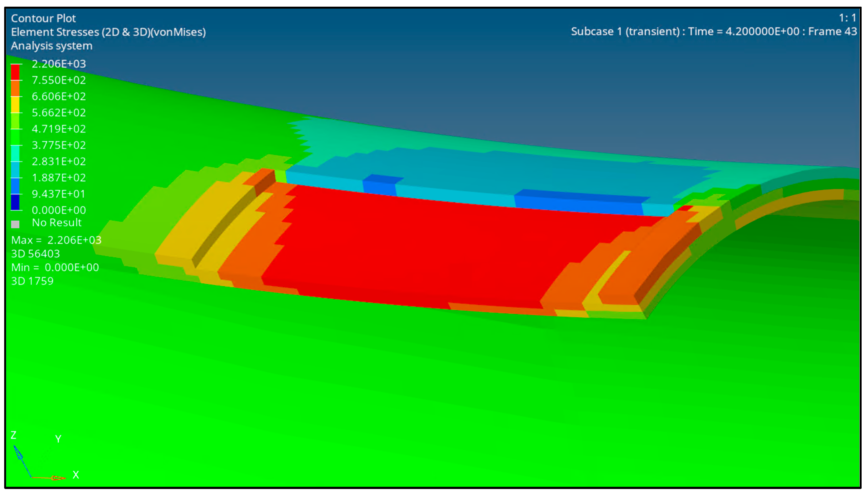Screen dimensions: 868x494
Task: Click the Max = 2.206E+03 annotation
Action: pos(56,240)
